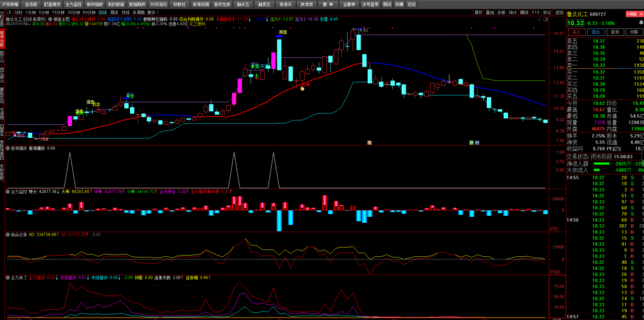Switch to the 分时 intraday period
Image resolution: width=644 pixels, height=320 pixels.
click(x=19, y=12)
